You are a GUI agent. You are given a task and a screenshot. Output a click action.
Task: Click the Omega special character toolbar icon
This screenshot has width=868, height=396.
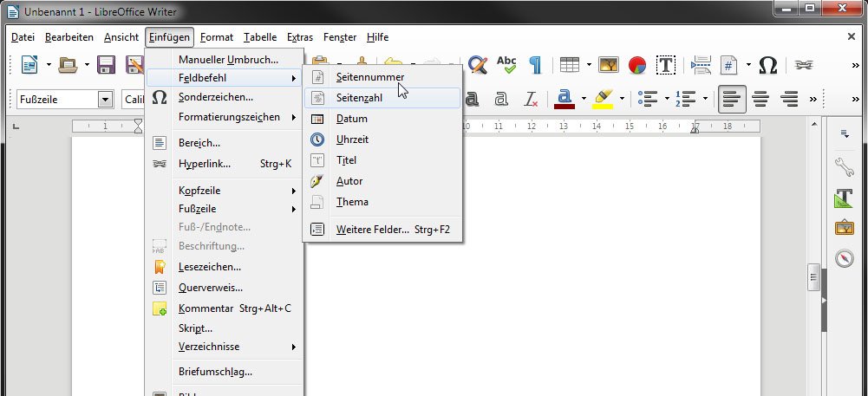point(767,65)
